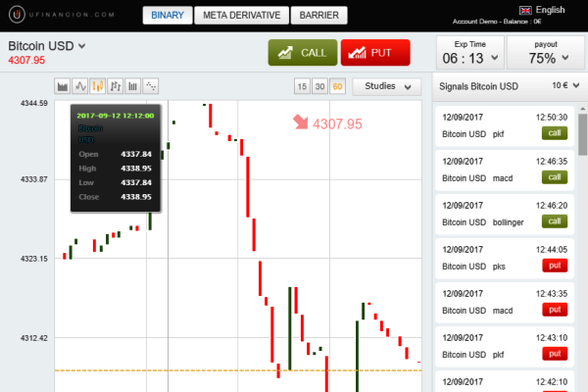The height and width of the screenshot is (392, 588).
Task: Click the red down-arrow price indicator
Action: click(x=301, y=122)
